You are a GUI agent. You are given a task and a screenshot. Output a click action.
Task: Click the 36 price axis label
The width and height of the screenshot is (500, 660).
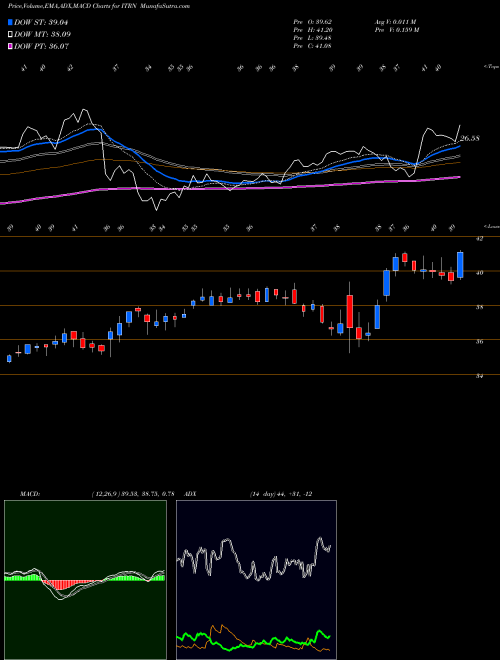click(479, 342)
